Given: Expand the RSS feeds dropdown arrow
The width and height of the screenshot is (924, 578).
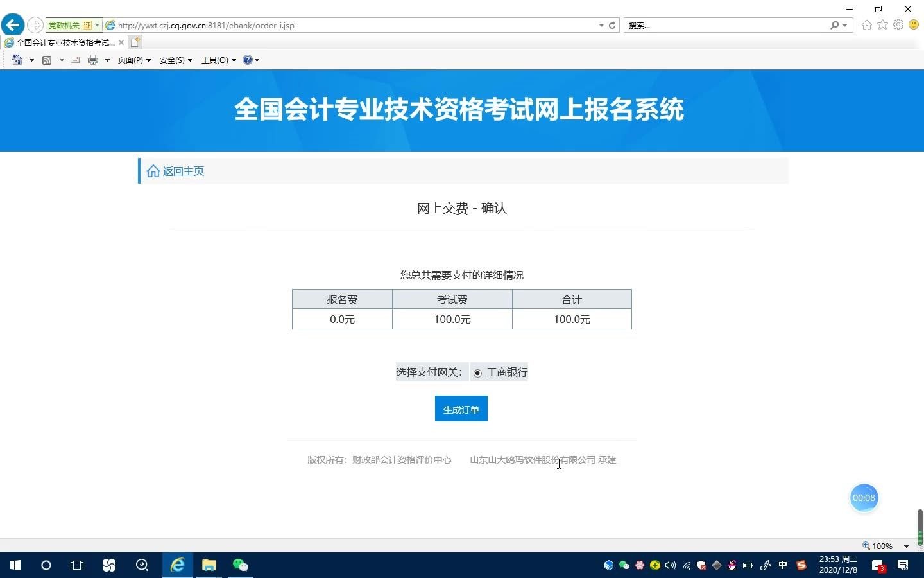Looking at the screenshot, I should coord(62,60).
